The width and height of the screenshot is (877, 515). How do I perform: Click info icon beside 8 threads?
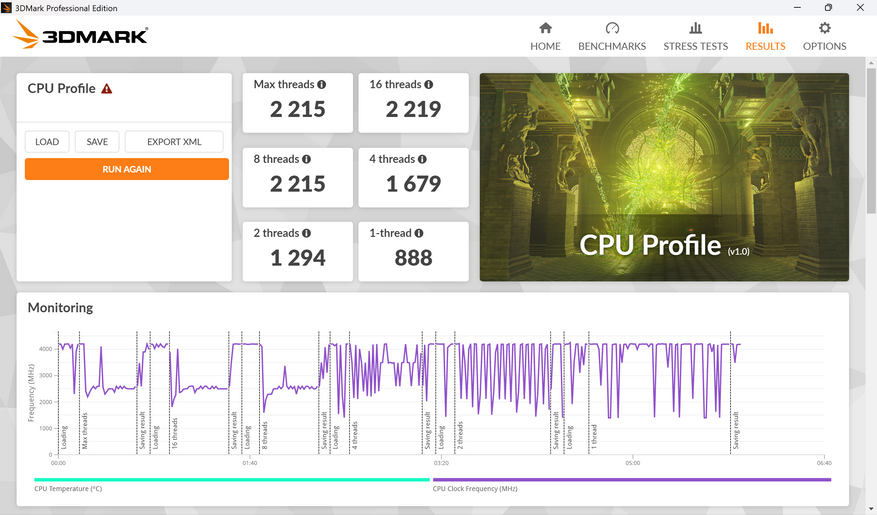pos(307,159)
